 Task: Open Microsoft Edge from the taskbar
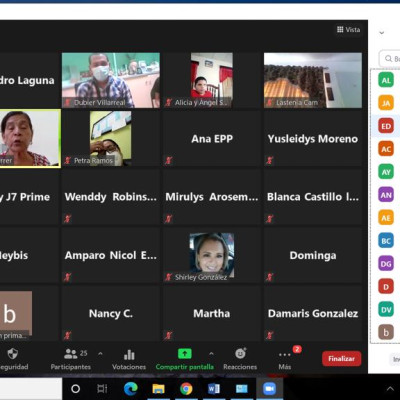131,389
